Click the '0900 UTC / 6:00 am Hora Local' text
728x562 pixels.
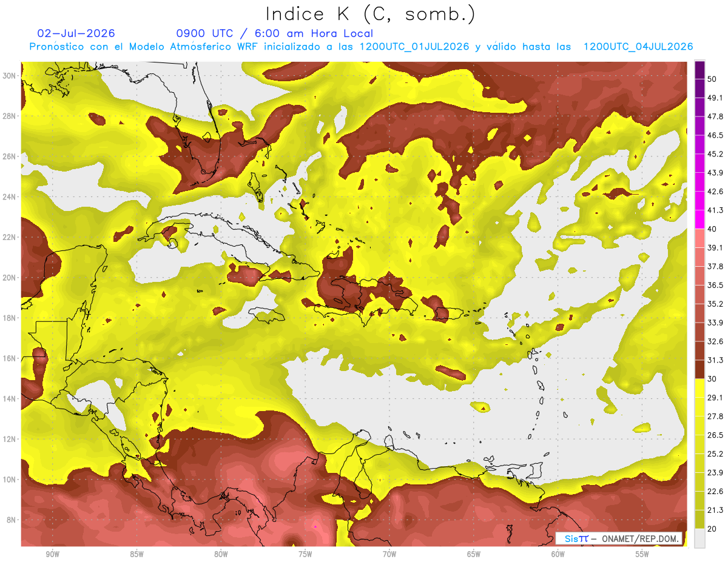point(274,33)
